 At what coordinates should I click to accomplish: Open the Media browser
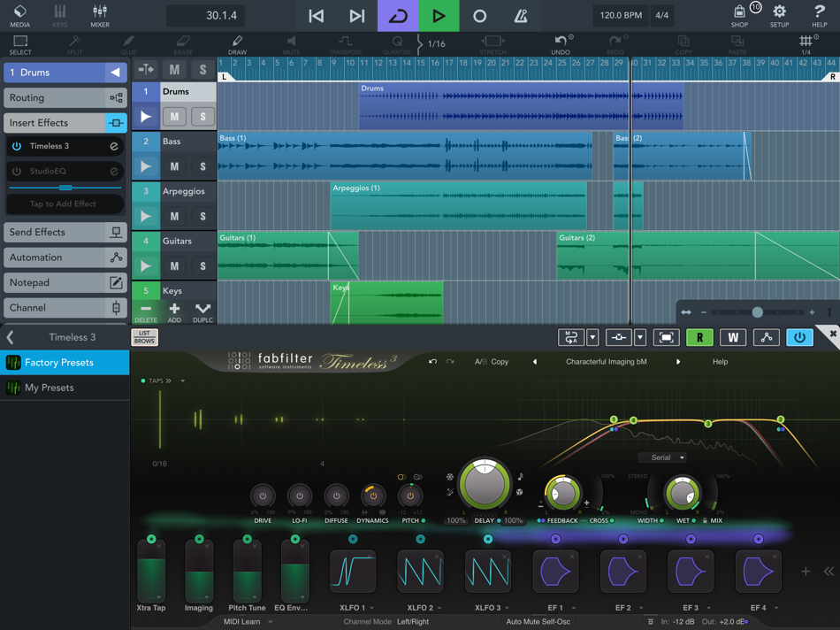[x=19, y=13]
